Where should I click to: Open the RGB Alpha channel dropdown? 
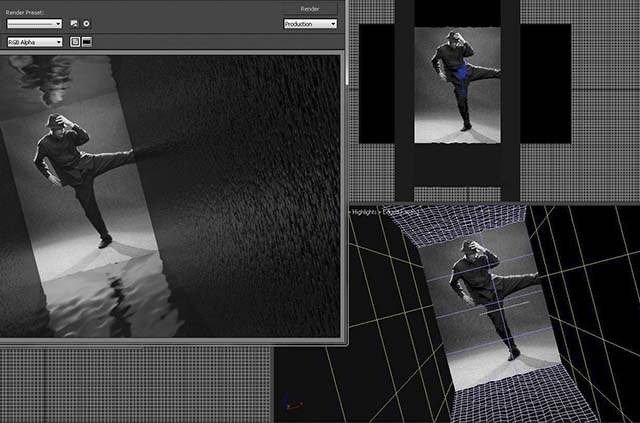click(34, 42)
